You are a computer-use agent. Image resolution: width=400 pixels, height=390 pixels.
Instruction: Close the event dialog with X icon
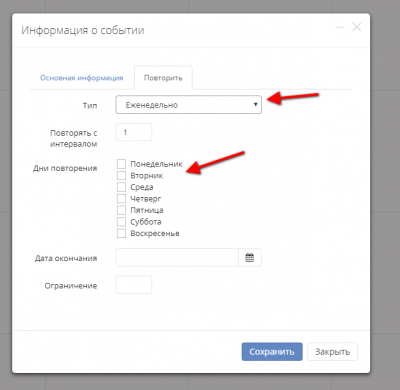(357, 27)
